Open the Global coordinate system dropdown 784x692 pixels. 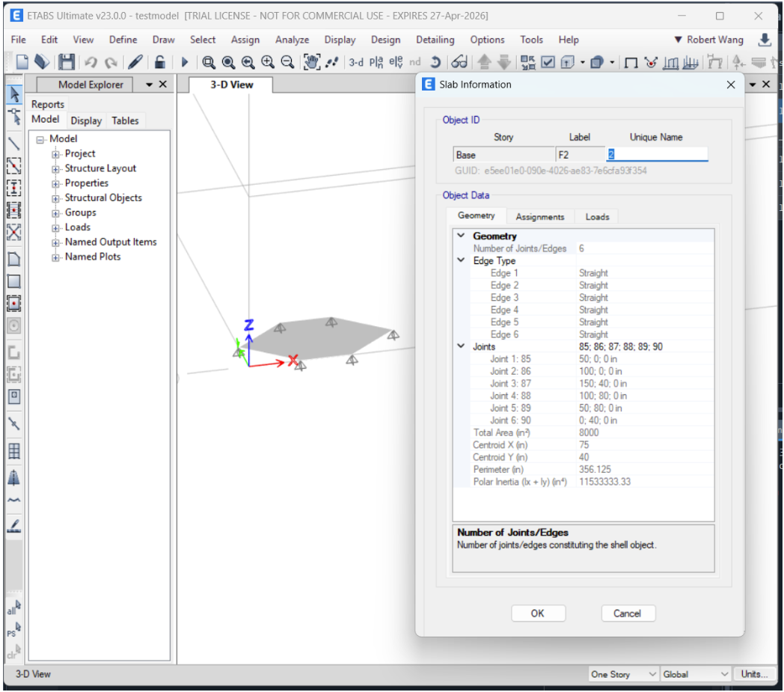click(x=694, y=674)
